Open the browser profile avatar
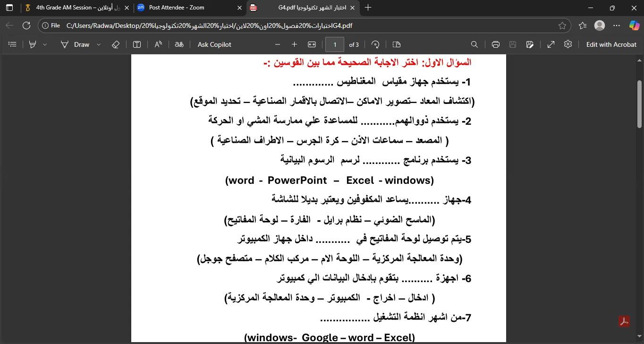 [x=600, y=26]
